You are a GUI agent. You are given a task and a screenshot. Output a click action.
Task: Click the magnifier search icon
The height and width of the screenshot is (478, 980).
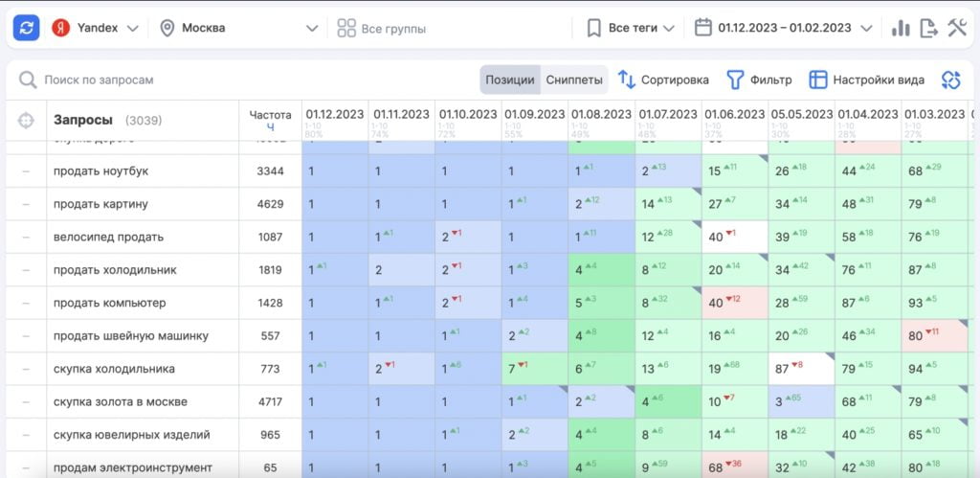(x=28, y=80)
